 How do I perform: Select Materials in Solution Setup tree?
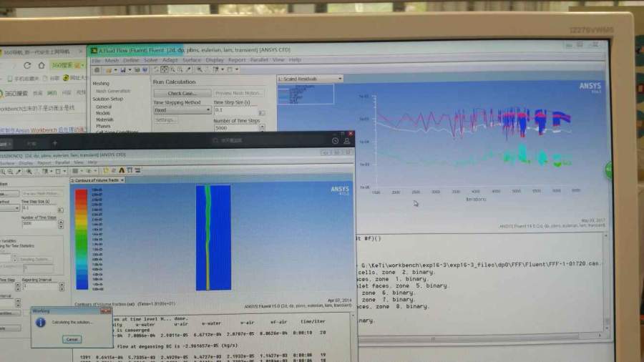(x=104, y=120)
